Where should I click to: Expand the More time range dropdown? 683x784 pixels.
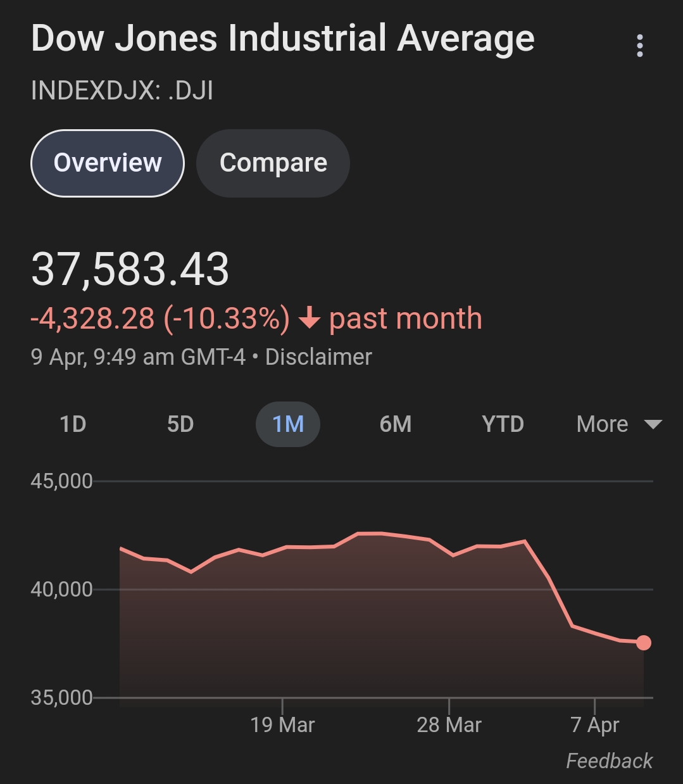click(619, 424)
